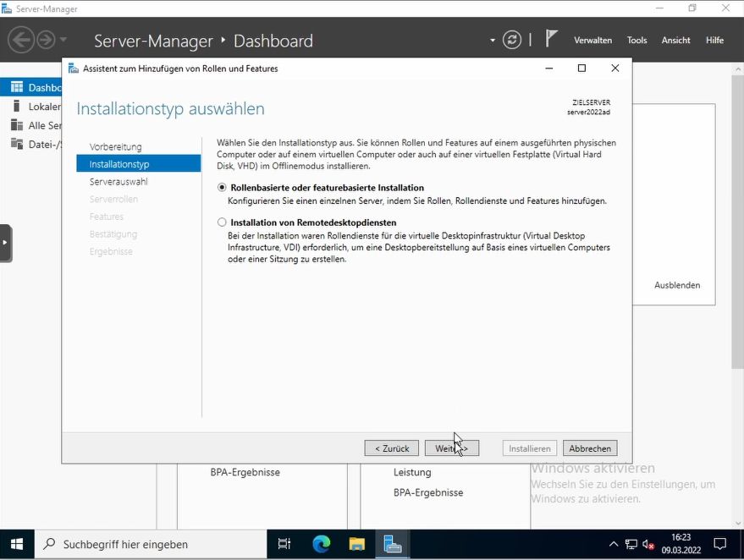Image resolution: width=744 pixels, height=560 pixels.
Task: Open the Verwalten menu
Action: pyautogui.click(x=592, y=41)
